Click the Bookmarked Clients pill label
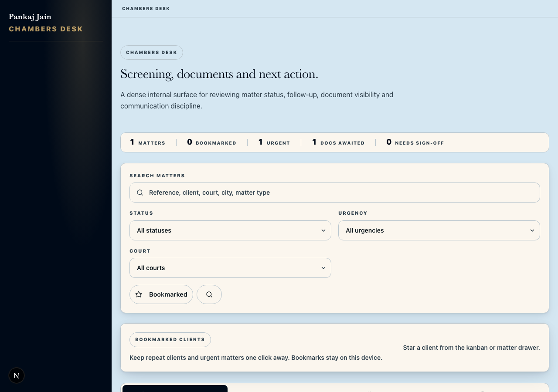 [170, 340]
